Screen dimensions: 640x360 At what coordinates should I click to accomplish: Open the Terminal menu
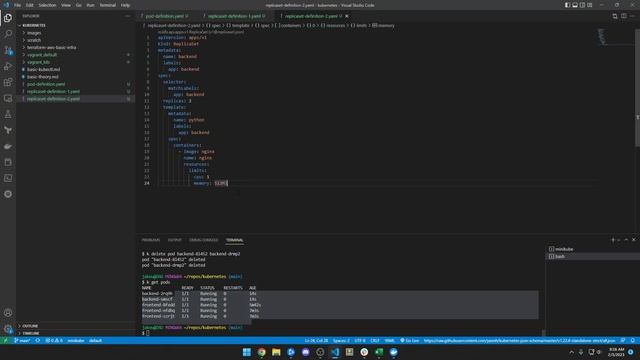108,5
